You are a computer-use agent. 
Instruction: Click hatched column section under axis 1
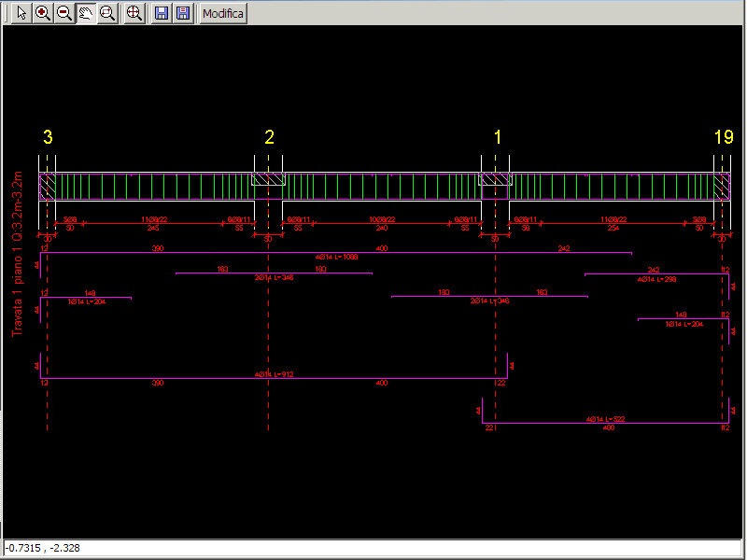[x=494, y=179]
